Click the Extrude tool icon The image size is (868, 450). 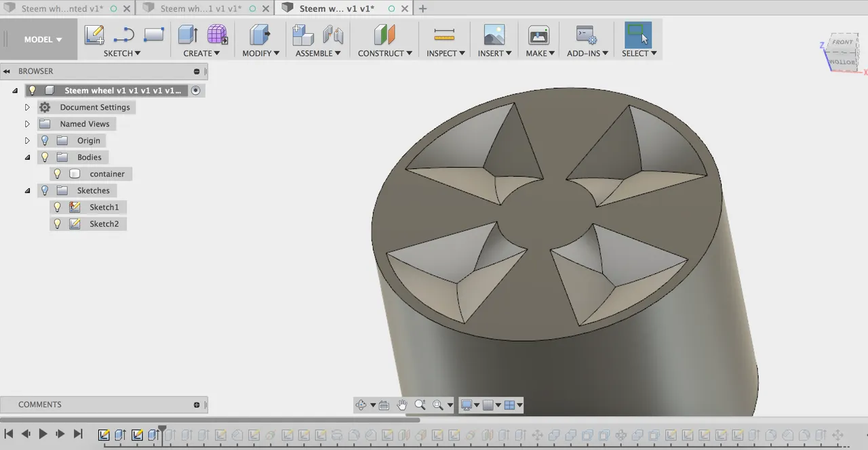(188, 35)
